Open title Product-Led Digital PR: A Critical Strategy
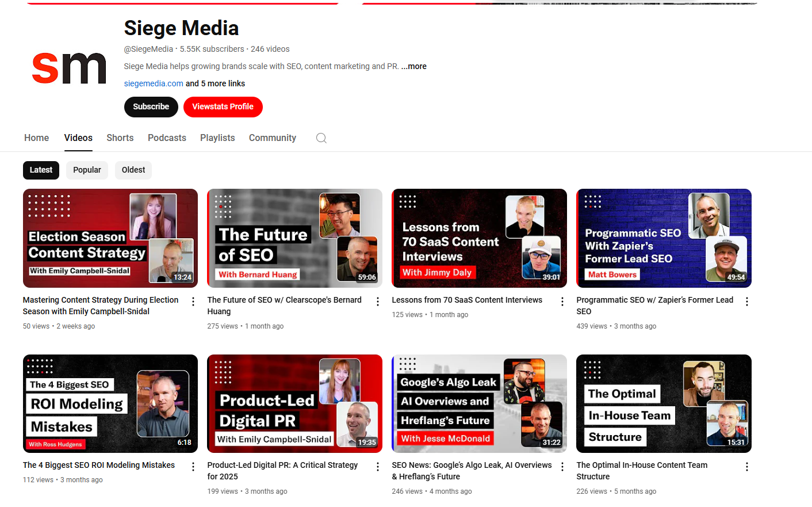Image resolution: width=812 pixels, height=507 pixels. (x=282, y=471)
